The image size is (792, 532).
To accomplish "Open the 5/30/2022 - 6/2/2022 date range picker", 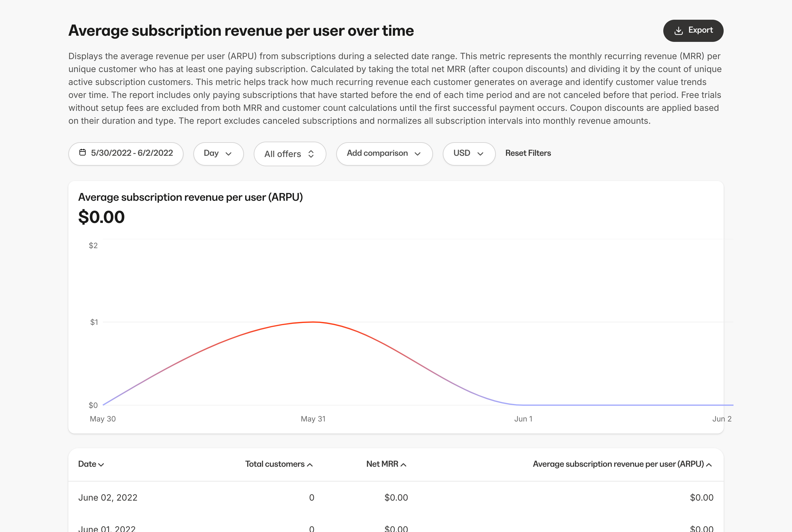I will pyautogui.click(x=132, y=153).
